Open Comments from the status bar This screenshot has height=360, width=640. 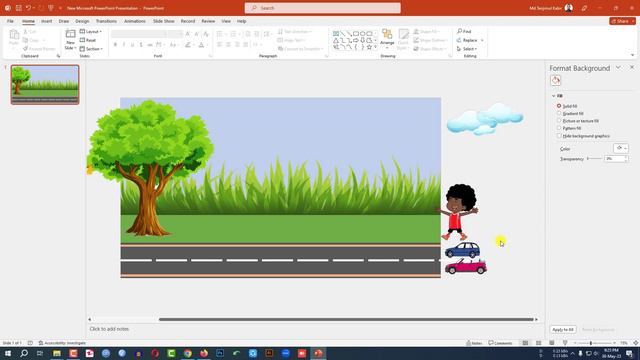click(x=500, y=343)
